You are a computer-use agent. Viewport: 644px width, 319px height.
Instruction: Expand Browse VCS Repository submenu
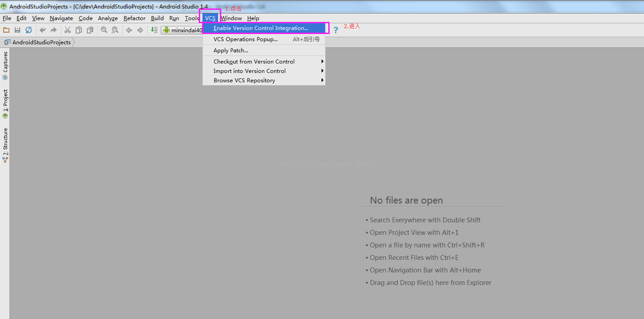264,81
